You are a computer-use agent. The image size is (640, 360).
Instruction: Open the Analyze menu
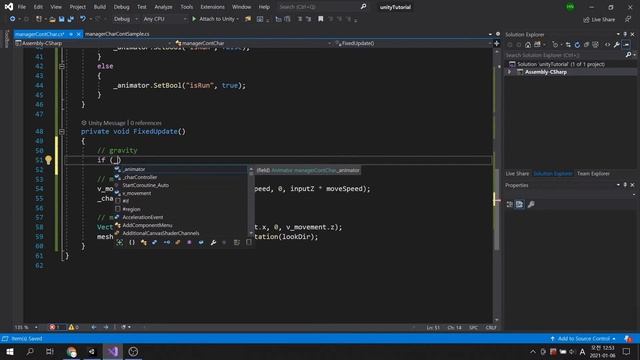coord(163,7)
